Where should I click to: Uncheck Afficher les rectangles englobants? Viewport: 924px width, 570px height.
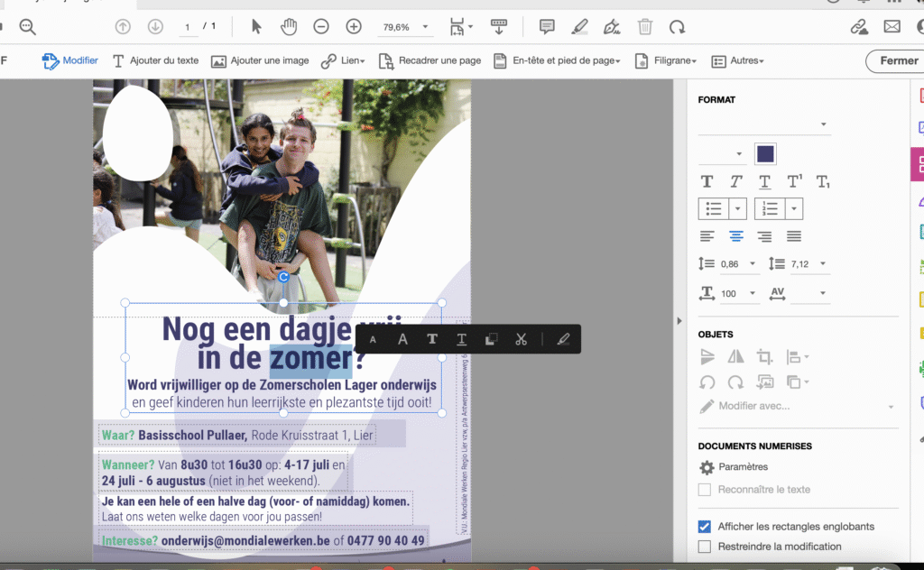(x=705, y=527)
